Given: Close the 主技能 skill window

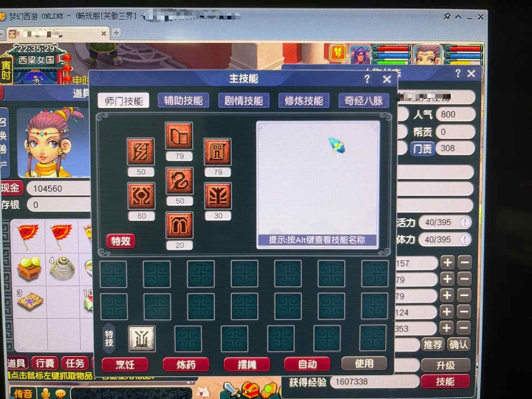Looking at the screenshot, I should [387, 79].
